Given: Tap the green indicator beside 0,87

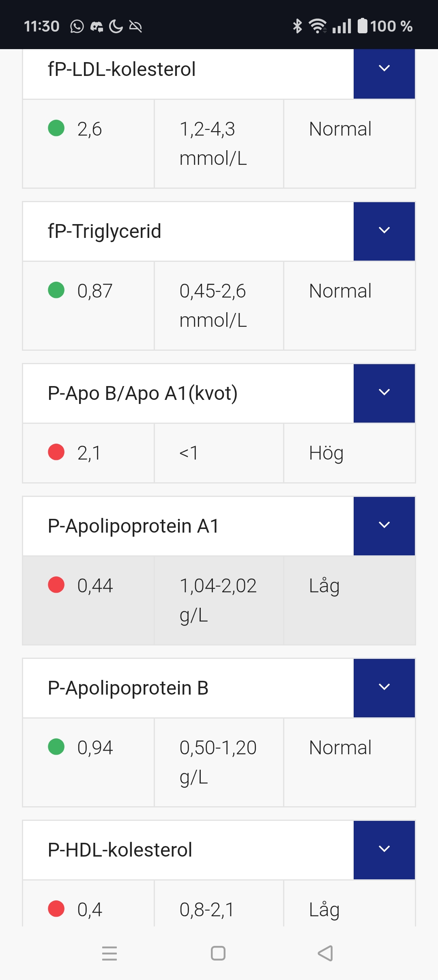Looking at the screenshot, I should [x=56, y=290].
